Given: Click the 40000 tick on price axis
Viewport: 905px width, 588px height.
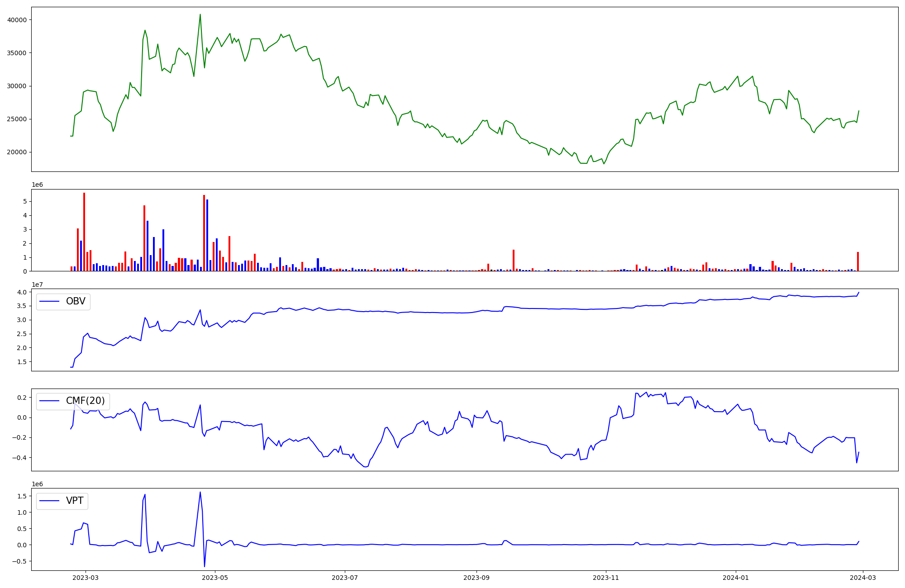Looking at the screenshot, I should 17,20.
